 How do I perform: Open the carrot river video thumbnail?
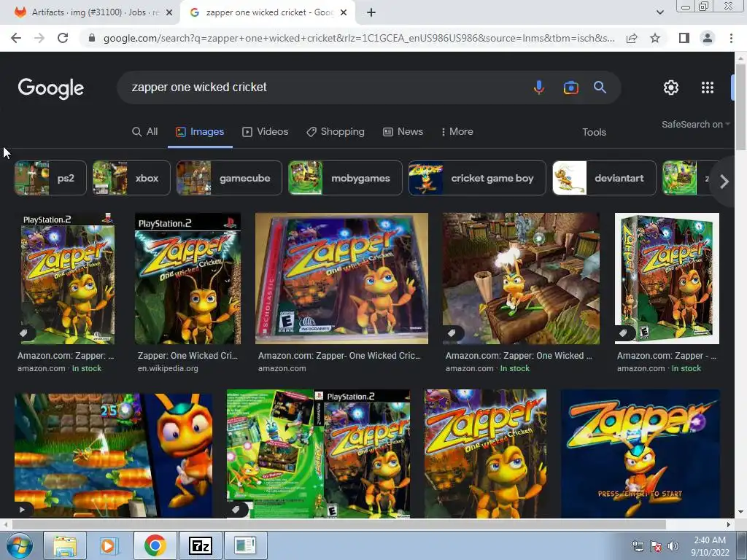pos(113,454)
